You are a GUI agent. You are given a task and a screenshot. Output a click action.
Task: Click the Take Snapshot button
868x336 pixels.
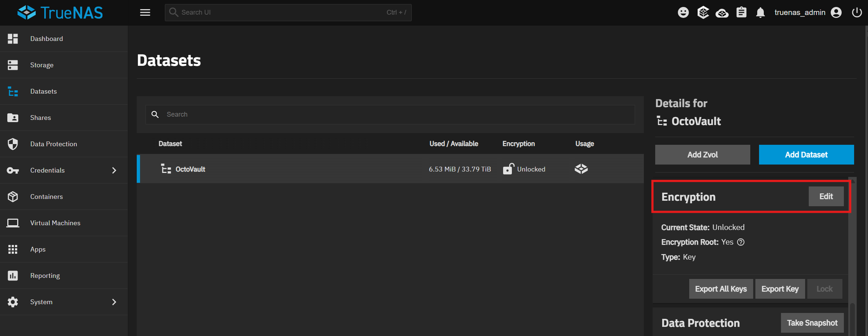[x=812, y=323]
